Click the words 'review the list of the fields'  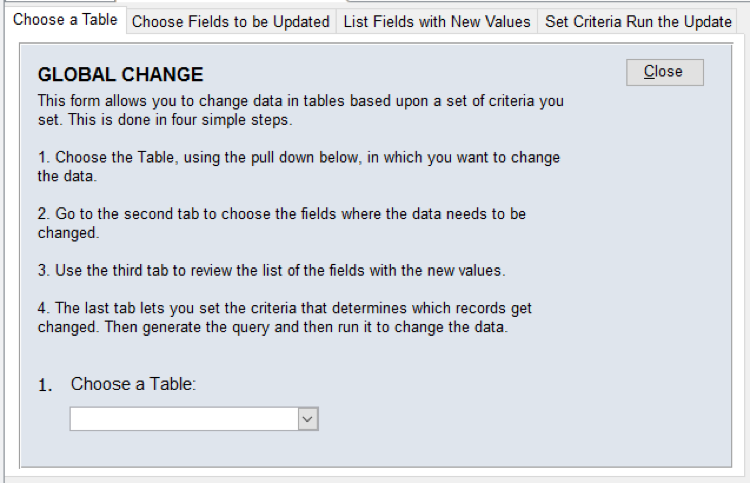(x=285, y=271)
